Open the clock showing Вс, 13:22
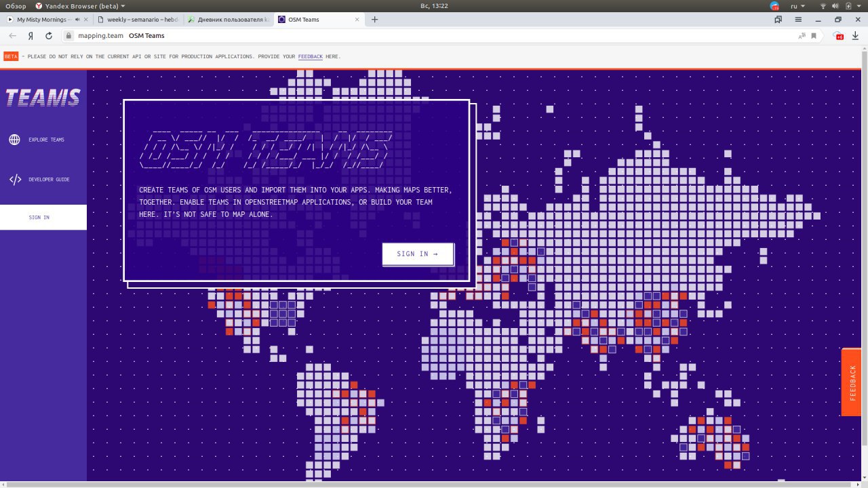Image resolution: width=868 pixels, height=488 pixels. (434, 6)
